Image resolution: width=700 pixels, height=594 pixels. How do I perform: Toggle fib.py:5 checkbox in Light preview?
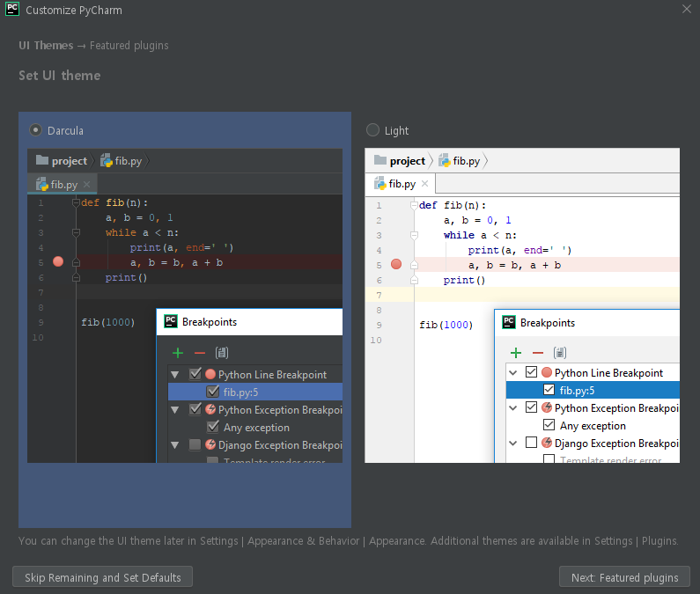click(549, 390)
